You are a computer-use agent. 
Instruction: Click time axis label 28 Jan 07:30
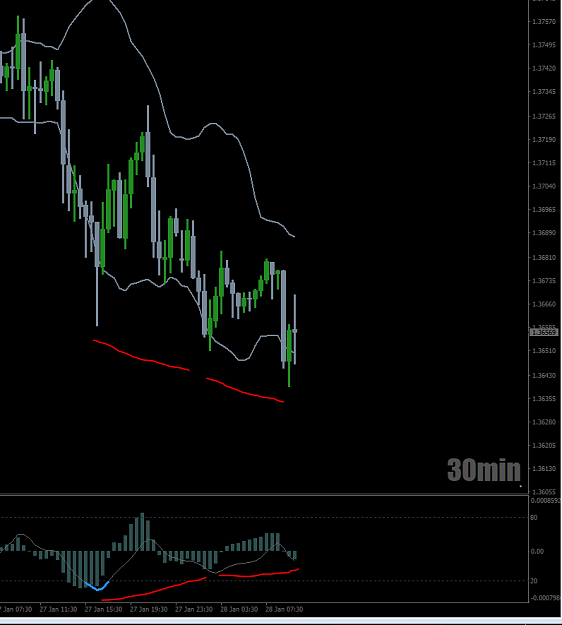tap(284, 609)
